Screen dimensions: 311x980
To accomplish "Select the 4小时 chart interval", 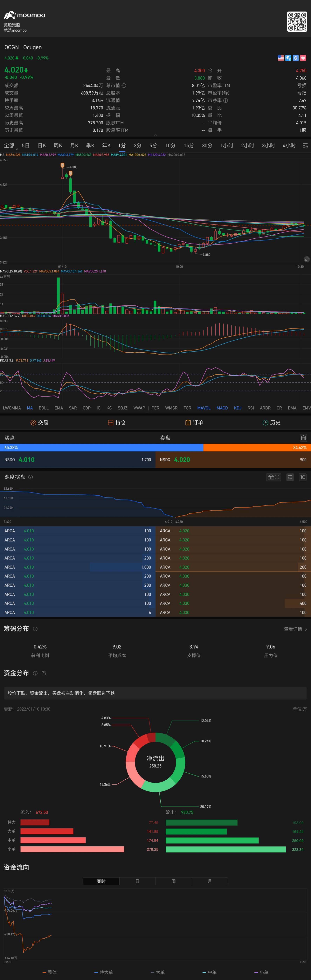I will point(289,146).
